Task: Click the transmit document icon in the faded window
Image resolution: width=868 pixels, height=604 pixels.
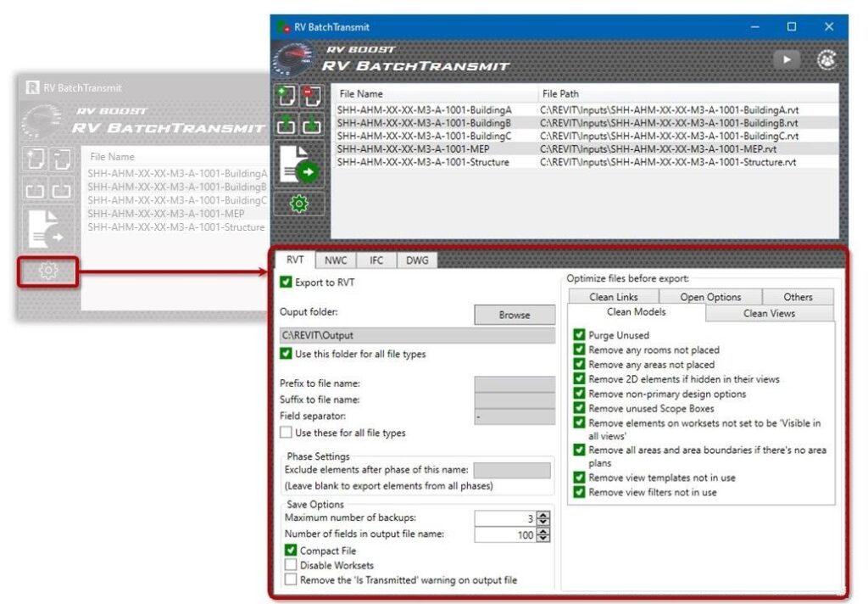Action: point(47,228)
